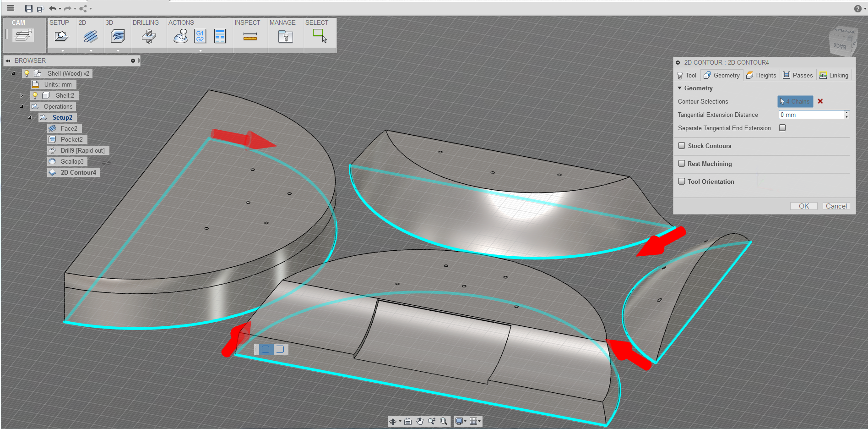
Task: Click the Share icon in top bar
Action: click(83, 8)
